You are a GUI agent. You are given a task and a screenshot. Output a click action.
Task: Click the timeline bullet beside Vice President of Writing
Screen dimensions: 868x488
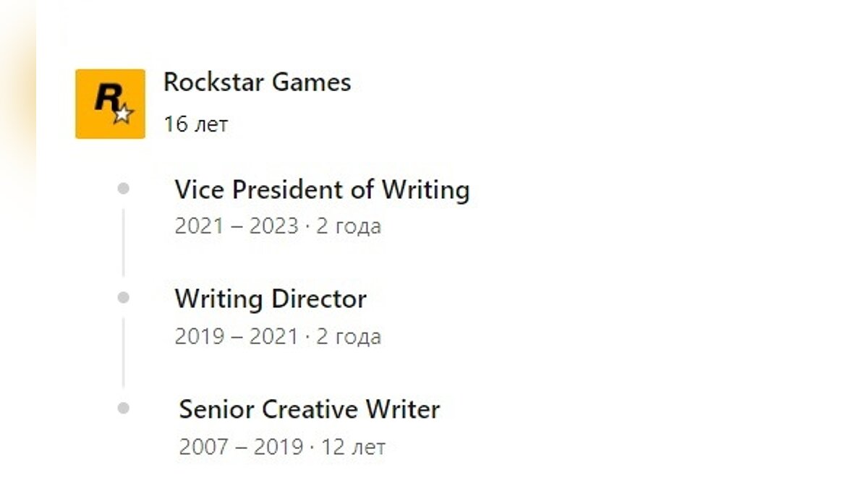tap(124, 189)
